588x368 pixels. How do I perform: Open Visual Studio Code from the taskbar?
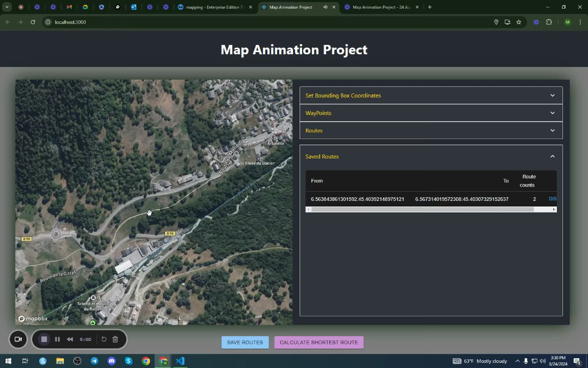coord(180,361)
